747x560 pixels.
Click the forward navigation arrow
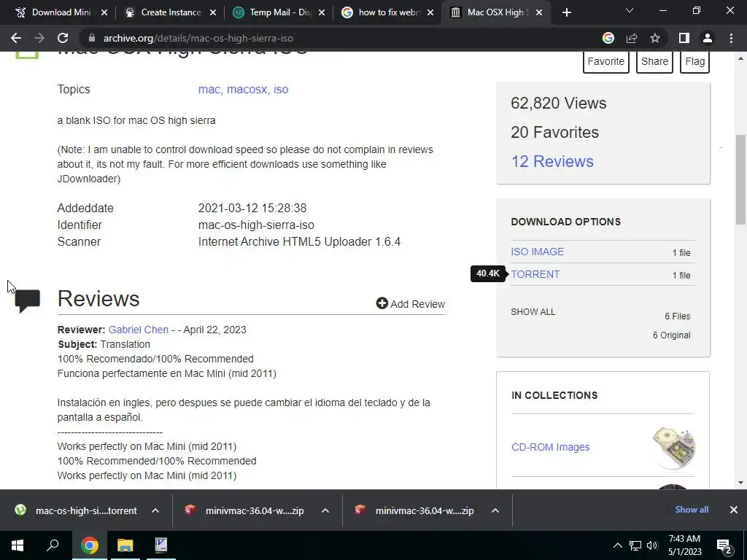pos(39,38)
